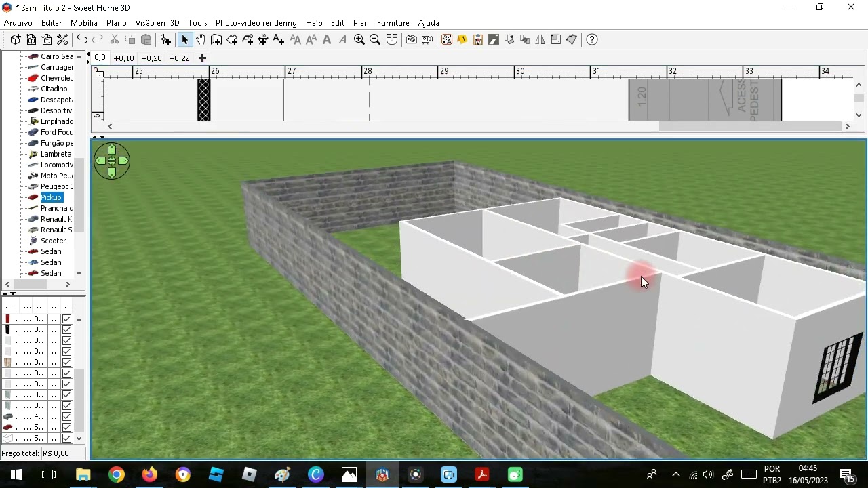
Task: Open Firefox from taskbar
Action: (150, 474)
